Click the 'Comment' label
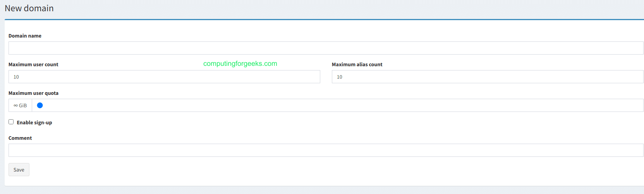The image size is (644, 194). click(20, 138)
